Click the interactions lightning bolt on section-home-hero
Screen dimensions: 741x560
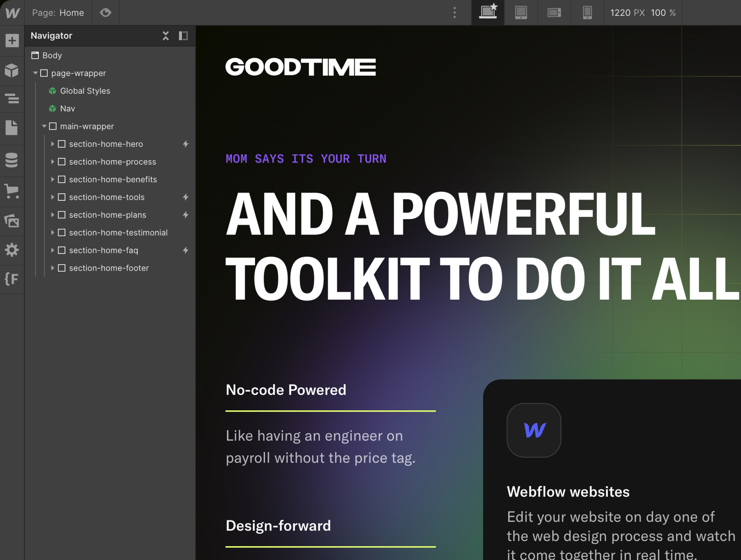pos(186,144)
